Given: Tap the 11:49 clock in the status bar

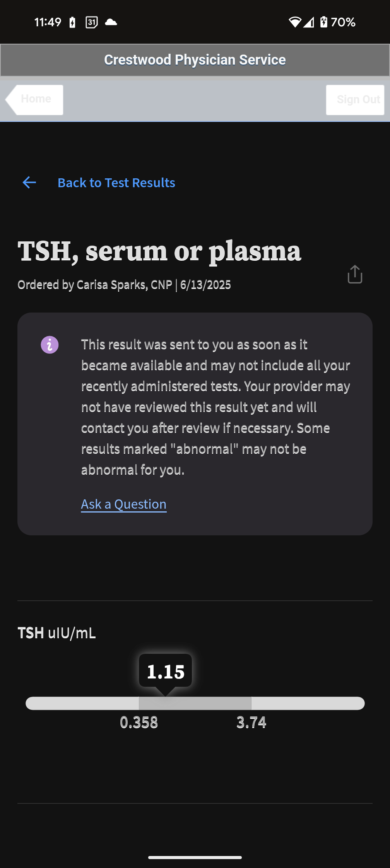Looking at the screenshot, I should [x=48, y=22].
